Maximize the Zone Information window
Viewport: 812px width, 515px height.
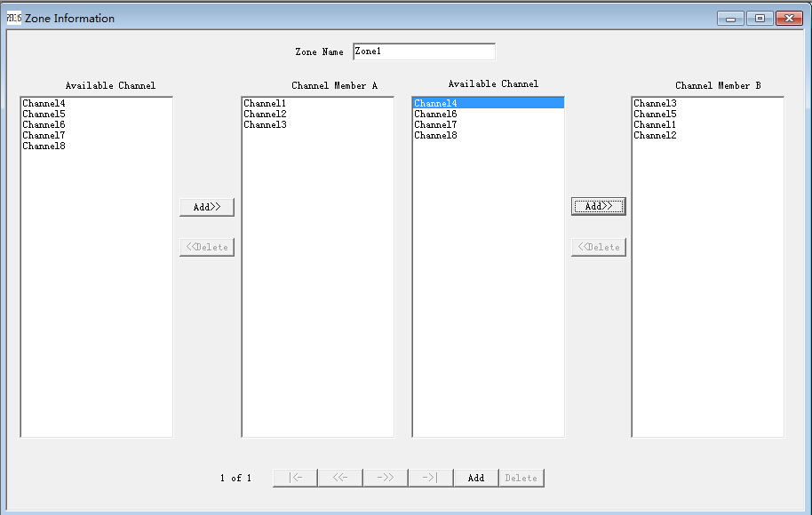pos(760,18)
